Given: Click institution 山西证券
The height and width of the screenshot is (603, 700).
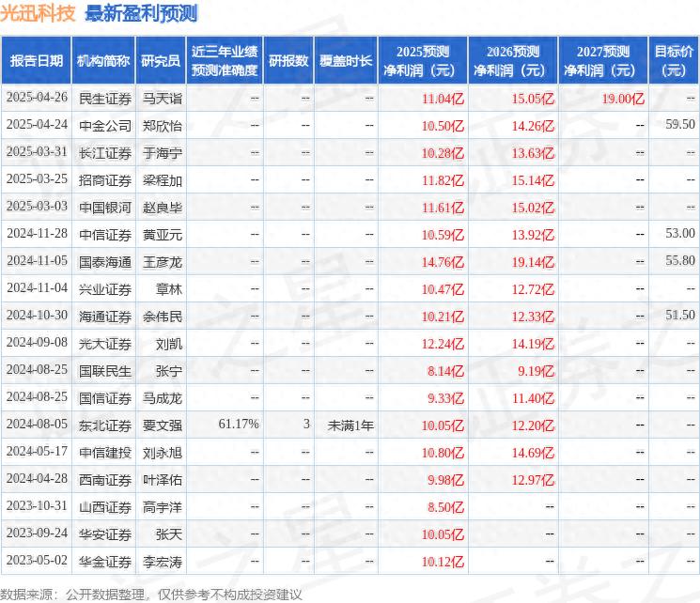Looking at the screenshot, I should click(105, 506).
